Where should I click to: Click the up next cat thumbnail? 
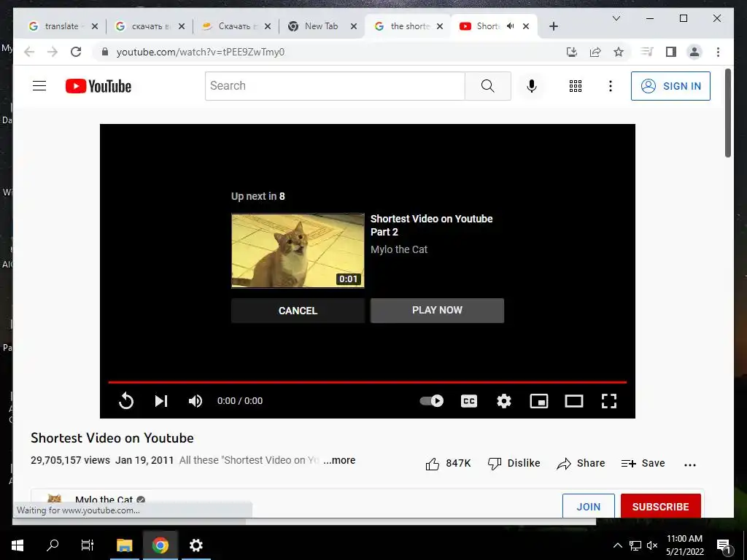[298, 251]
